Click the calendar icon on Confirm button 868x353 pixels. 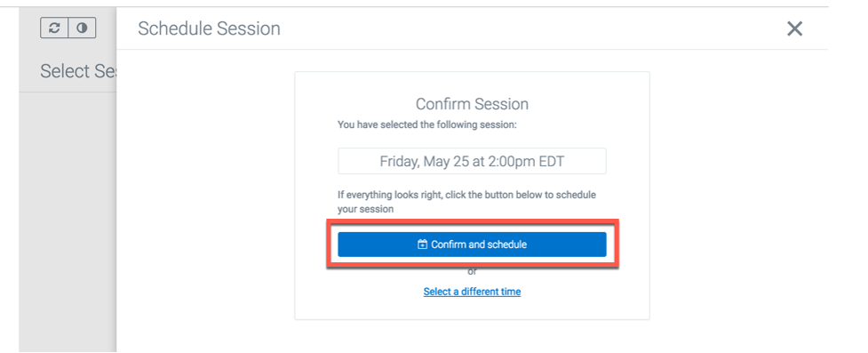(422, 245)
